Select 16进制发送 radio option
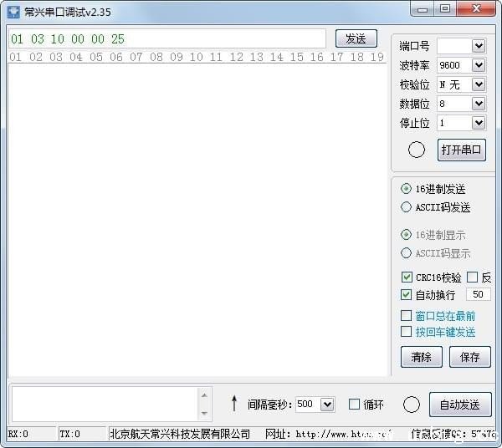Image resolution: width=502 pixels, height=448 pixels. (407, 189)
